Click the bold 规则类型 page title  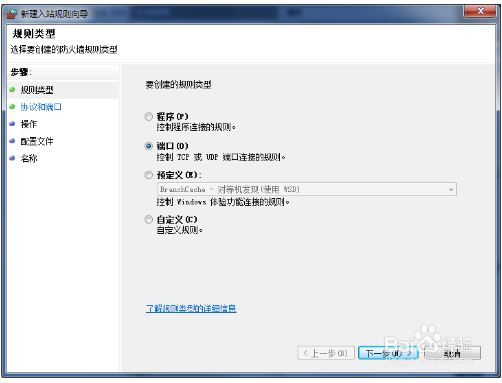(x=34, y=34)
